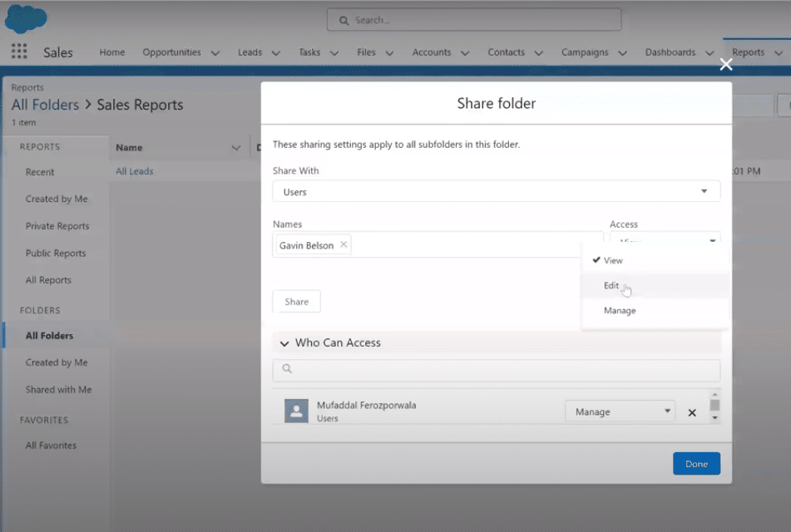Click the magnifier icon in global search
Viewport: 791px width, 532px height.
(344, 21)
